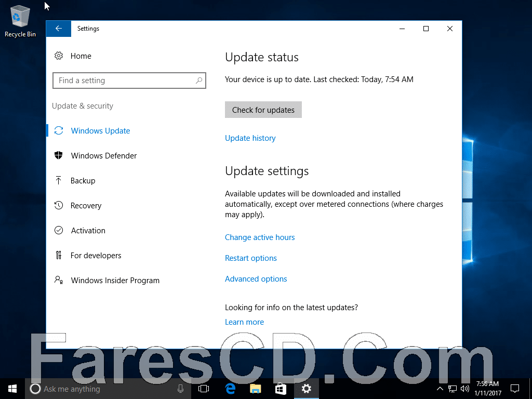Click the search magnifier in Find a setting

tap(199, 81)
